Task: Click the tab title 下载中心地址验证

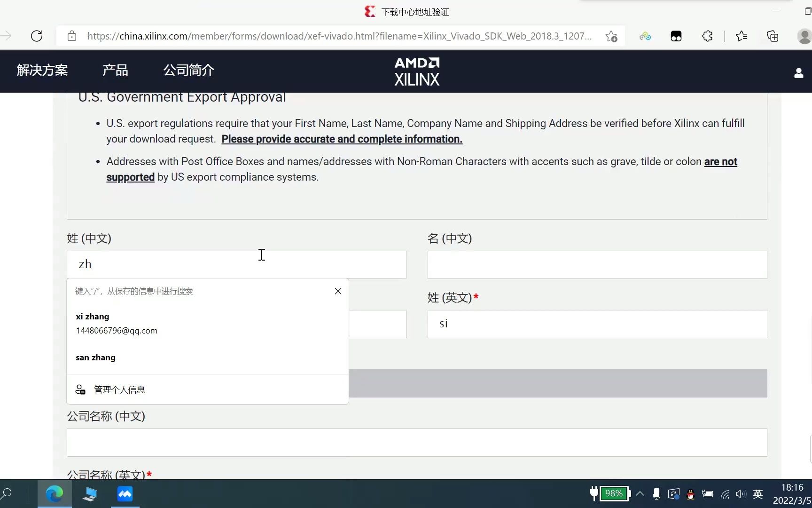Action: [415, 12]
